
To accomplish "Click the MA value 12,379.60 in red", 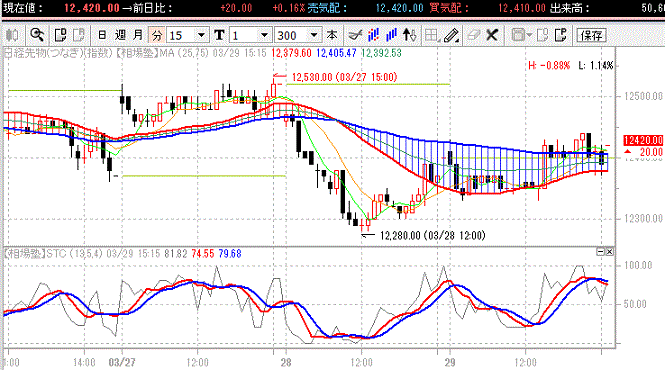I will (291, 53).
